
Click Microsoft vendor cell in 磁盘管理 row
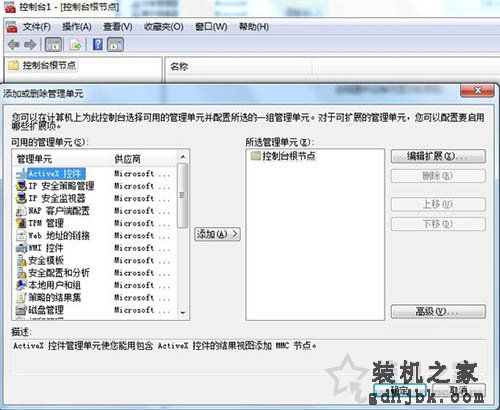click(x=142, y=310)
